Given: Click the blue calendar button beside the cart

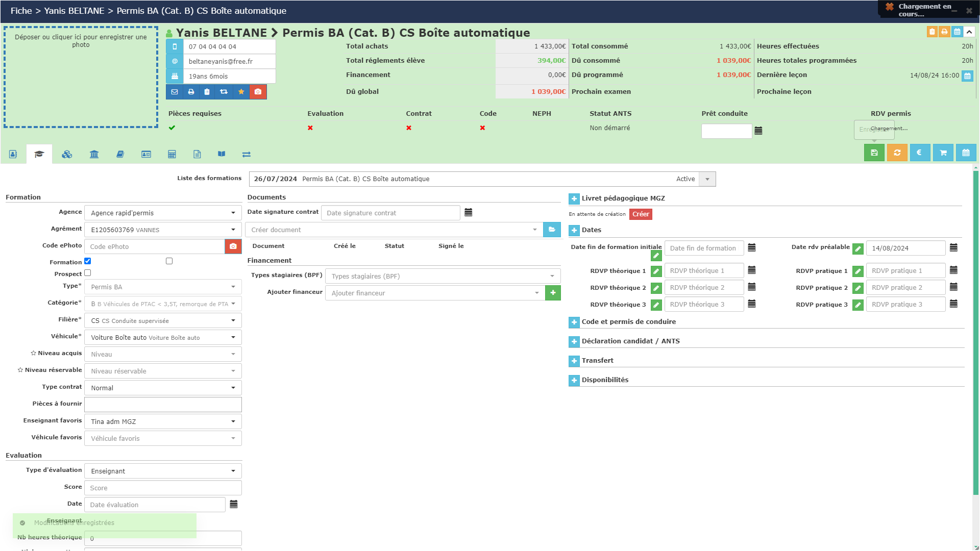Looking at the screenshot, I should [x=966, y=153].
